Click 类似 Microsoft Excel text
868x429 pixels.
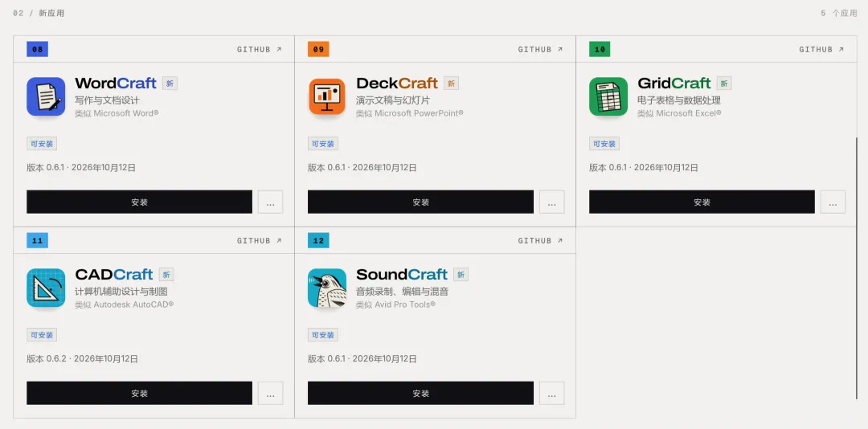(x=679, y=113)
